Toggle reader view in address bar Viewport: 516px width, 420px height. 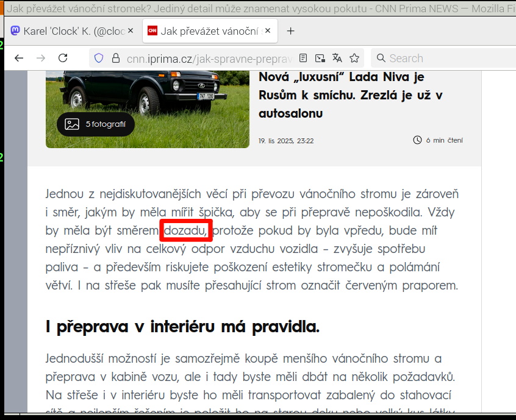tap(303, 58)
